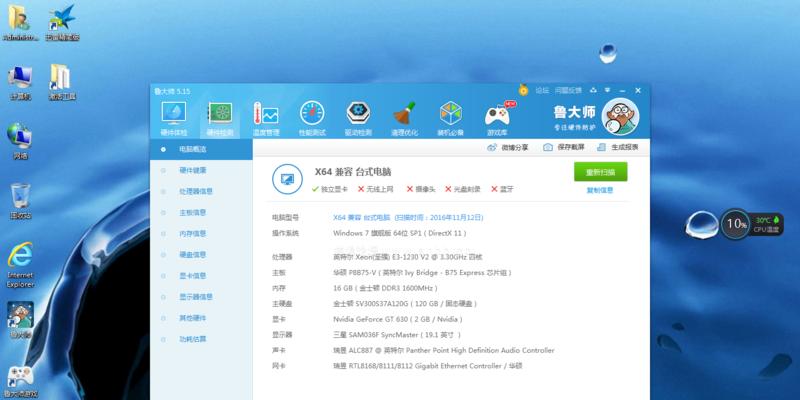Click the 30°C CPU temperature readout widget
800x400 pixels.
click(767, 224)
